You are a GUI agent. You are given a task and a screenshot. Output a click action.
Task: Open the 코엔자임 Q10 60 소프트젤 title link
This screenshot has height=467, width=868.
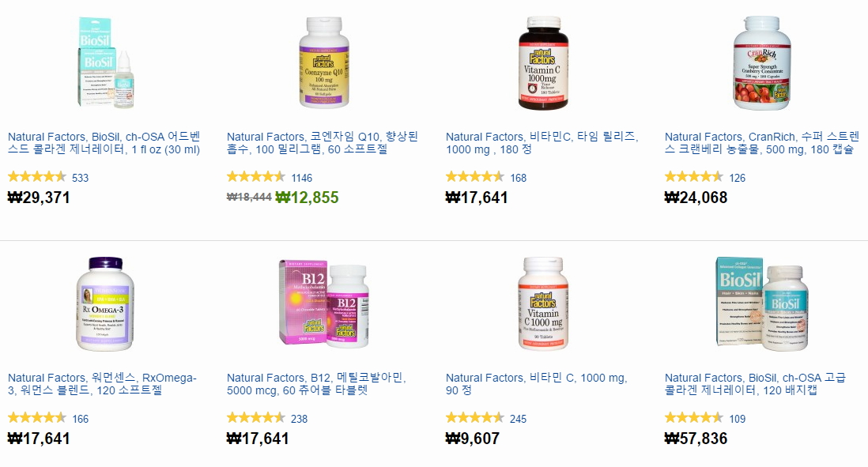point(323,143)
